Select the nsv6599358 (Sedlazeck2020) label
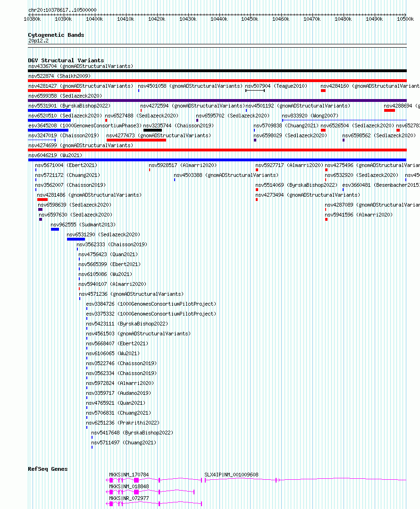This screenshot has height=509, width=420. click(65, 96)
